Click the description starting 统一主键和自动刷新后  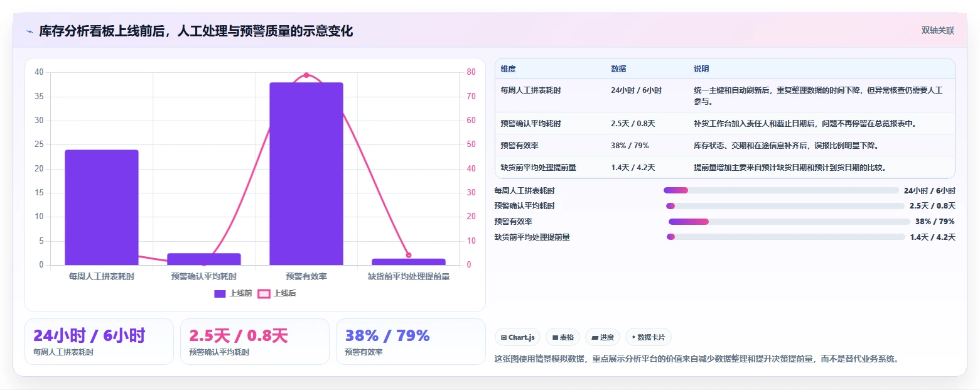[x=819, y=95]
